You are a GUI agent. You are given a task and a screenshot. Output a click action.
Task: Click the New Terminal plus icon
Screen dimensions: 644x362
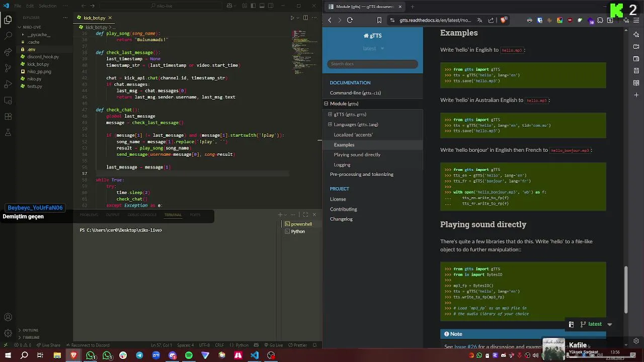(280, 215)
